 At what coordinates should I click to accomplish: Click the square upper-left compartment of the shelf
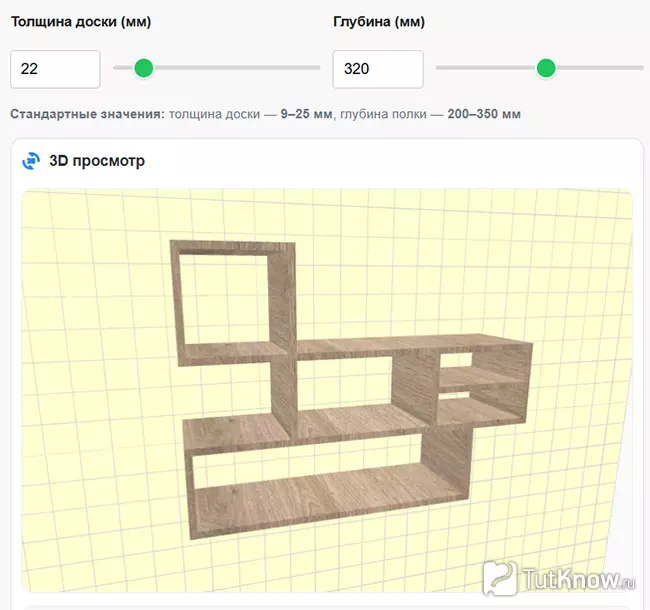pyautogui.click(x=224, y=298)
